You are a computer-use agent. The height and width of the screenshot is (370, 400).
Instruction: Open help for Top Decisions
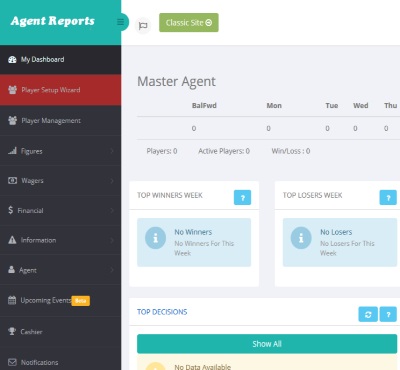click(388, 314)
